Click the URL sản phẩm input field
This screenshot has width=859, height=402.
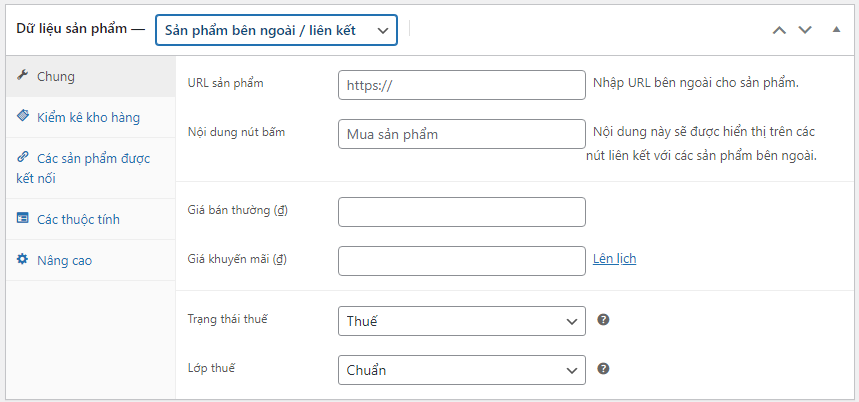tap(461, 85)
